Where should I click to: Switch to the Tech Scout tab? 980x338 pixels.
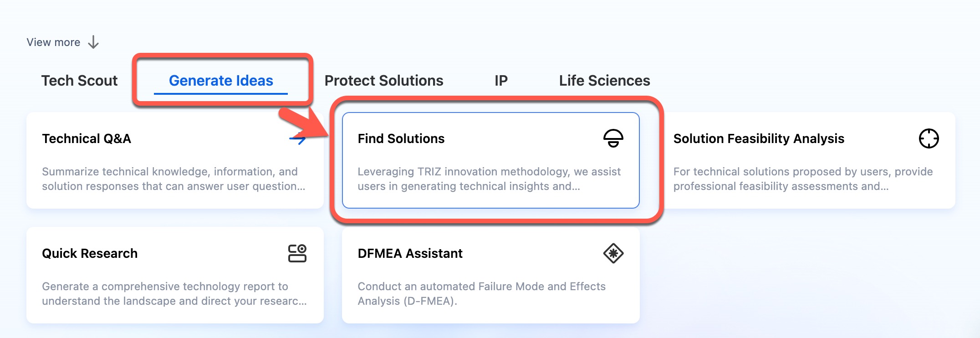coord(79,81)
